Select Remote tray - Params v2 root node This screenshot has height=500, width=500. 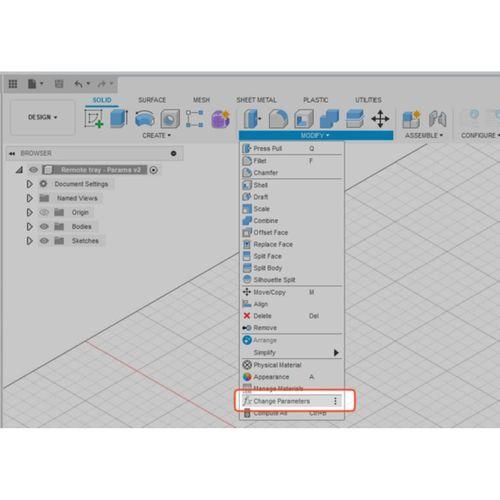coord(95,170)
